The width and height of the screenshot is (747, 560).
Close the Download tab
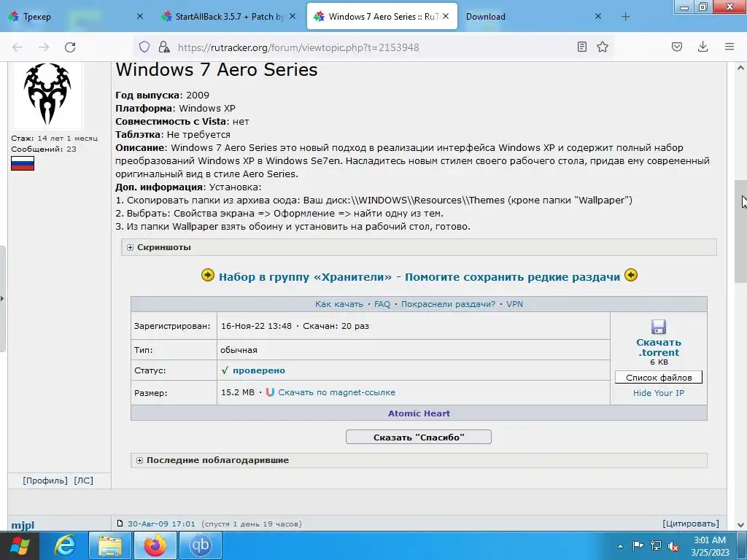coord(598,16)
